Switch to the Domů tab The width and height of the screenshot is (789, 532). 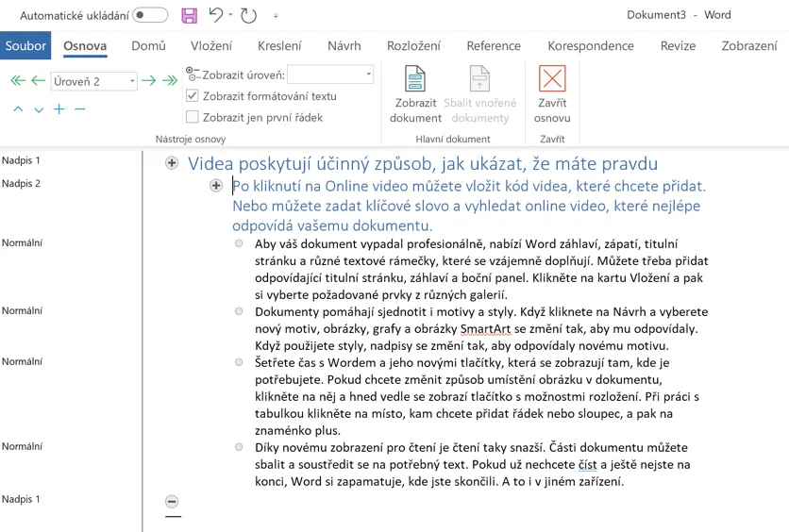pos(148,46)
